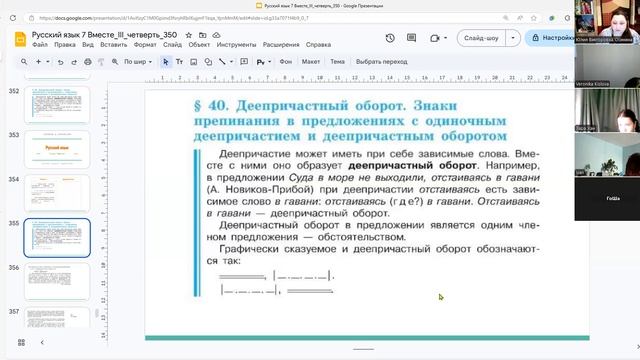Open the Расширения menu
Image resolution: width=640 pixels, height=360 pixels.
[x=281, y=44]
